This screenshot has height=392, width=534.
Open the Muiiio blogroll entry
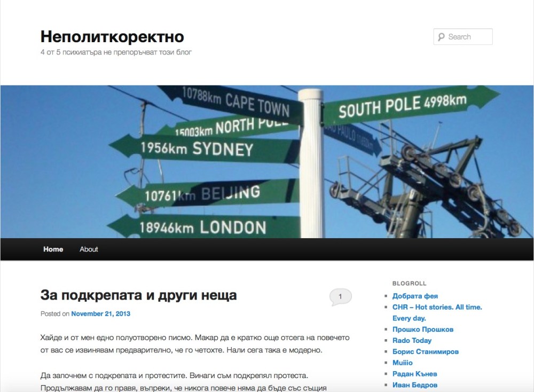(403, 363)
